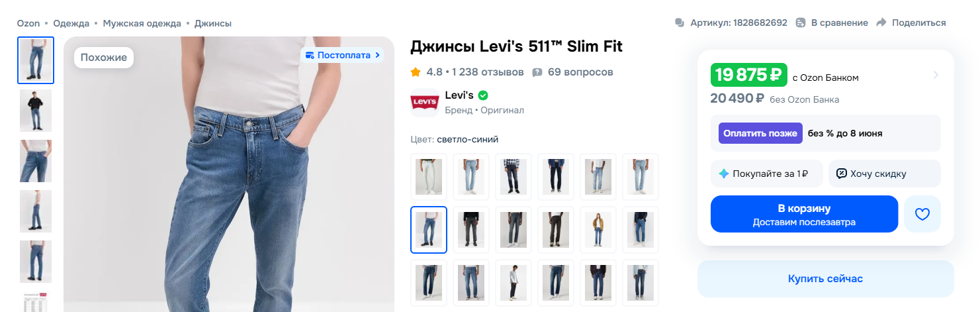Click the Levi's red brand logo
The width and height of the screenshot is (980, 312).
coord(424,102)
